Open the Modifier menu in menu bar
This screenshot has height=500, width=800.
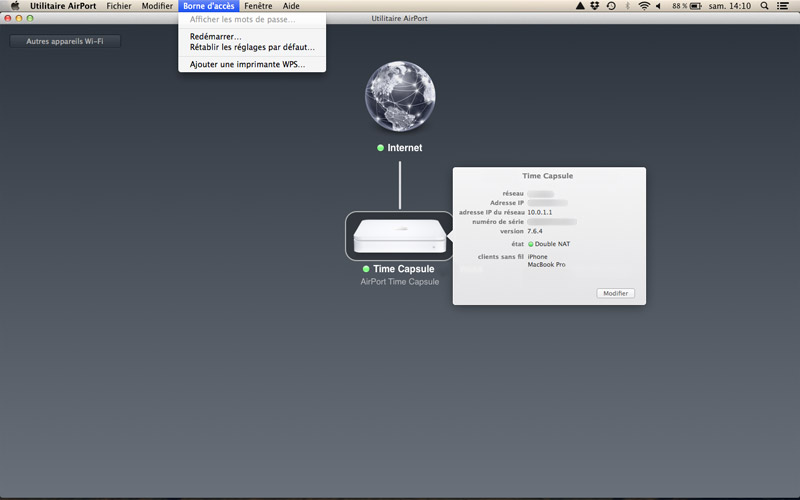(x=157, y=6)
